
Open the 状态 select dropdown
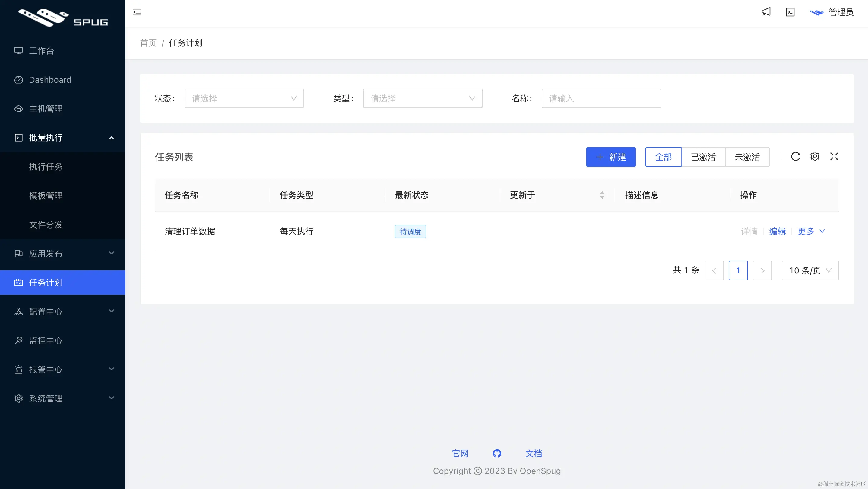pyautogui.click(x=244, y=98)
